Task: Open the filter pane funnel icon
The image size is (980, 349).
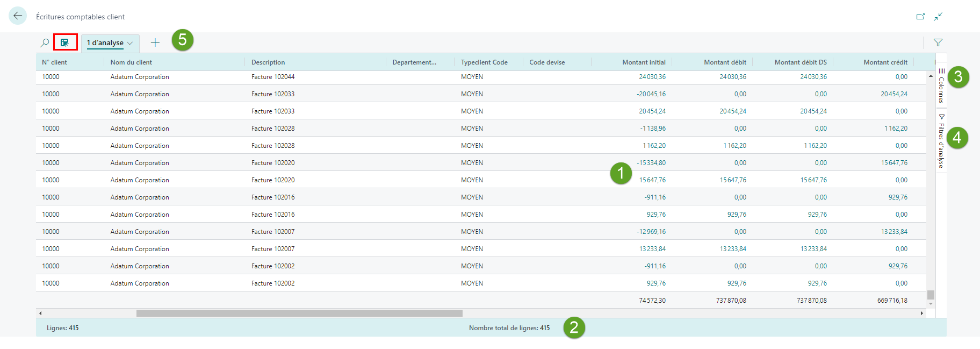Action: coord(938,42)
